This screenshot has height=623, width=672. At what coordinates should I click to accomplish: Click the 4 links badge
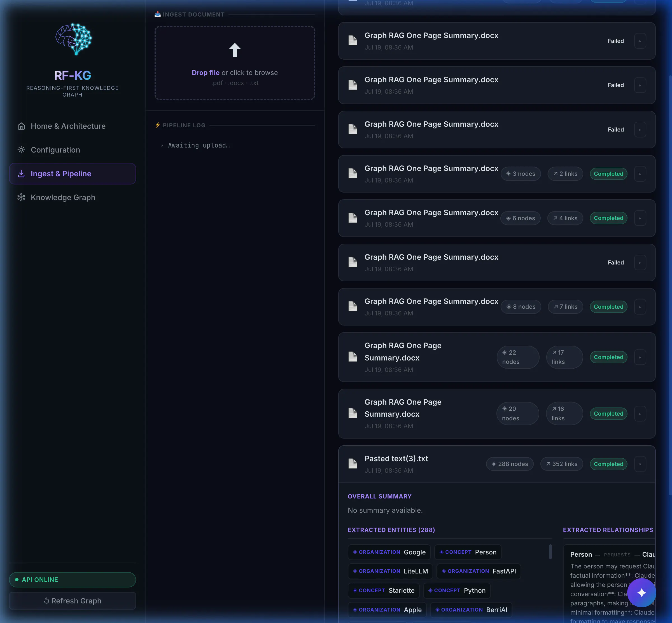[x=565, y=218]
